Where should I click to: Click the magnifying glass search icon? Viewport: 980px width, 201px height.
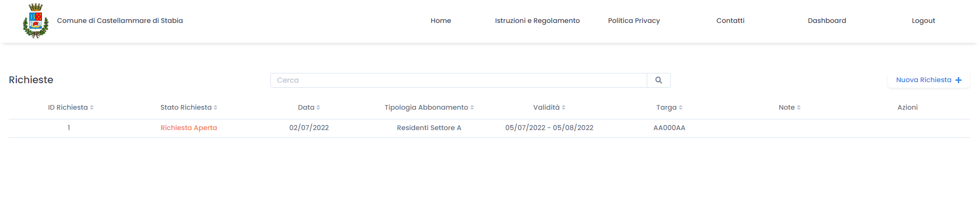[658, 80]
